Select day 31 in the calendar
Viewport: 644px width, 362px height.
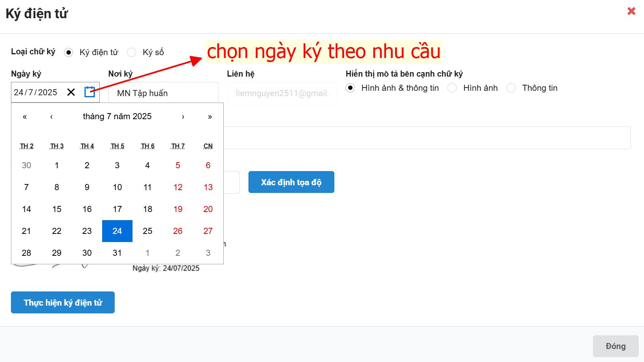(x=117, y=253)
